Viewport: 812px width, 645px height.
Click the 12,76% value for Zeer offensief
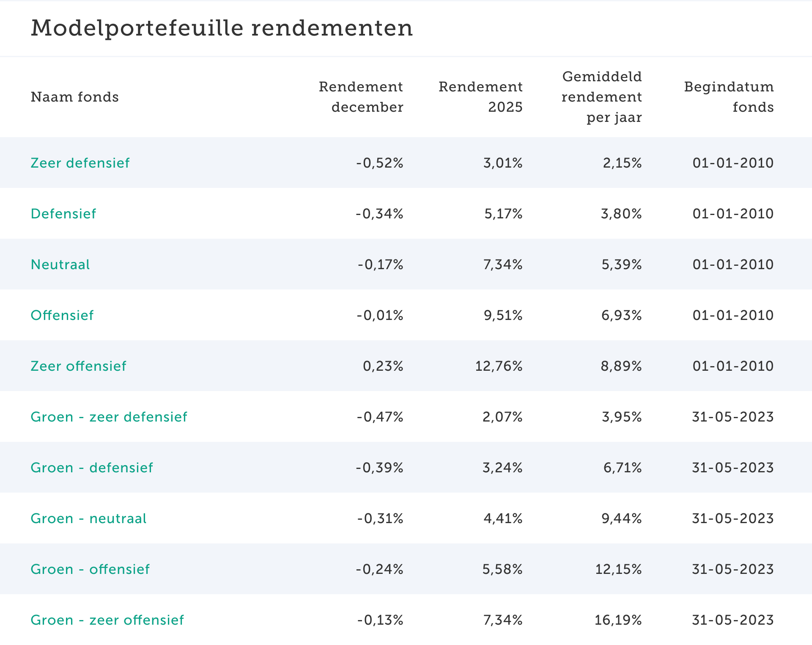coord(499,366)
